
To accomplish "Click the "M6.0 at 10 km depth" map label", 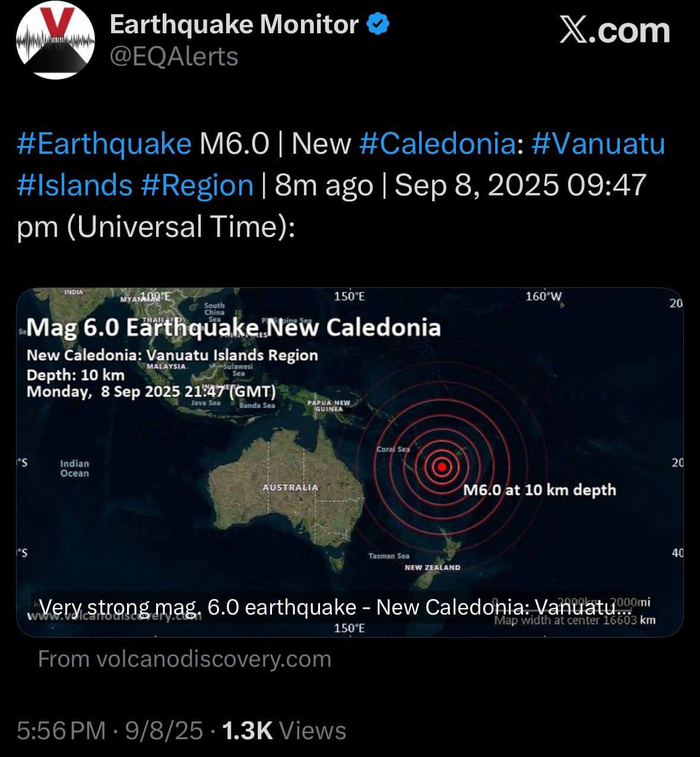I will (x=539, y=490).
